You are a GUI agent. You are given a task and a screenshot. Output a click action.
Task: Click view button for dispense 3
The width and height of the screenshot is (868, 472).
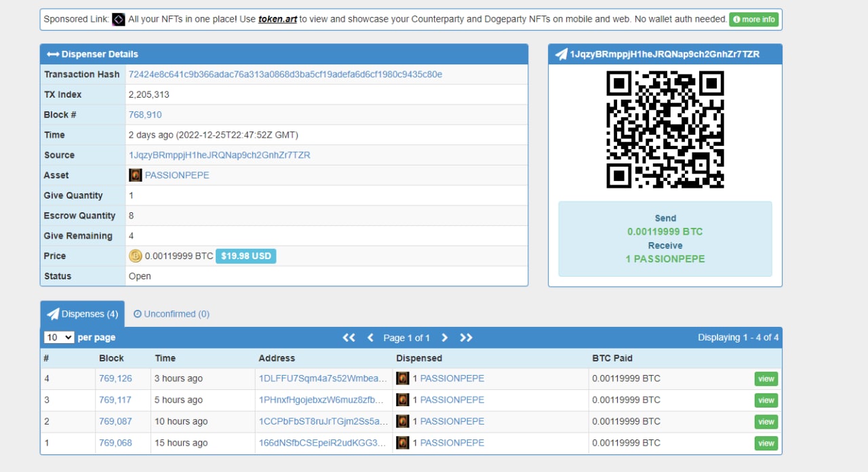coord(766,400)
